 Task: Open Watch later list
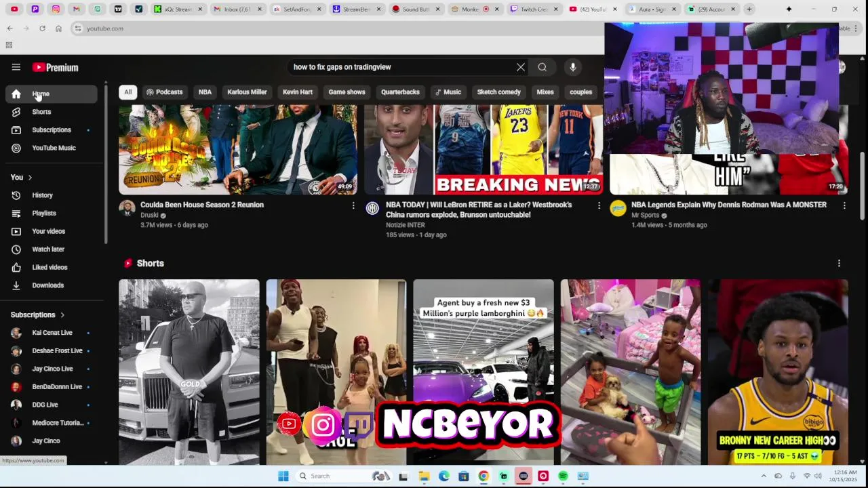pos(52,249)
